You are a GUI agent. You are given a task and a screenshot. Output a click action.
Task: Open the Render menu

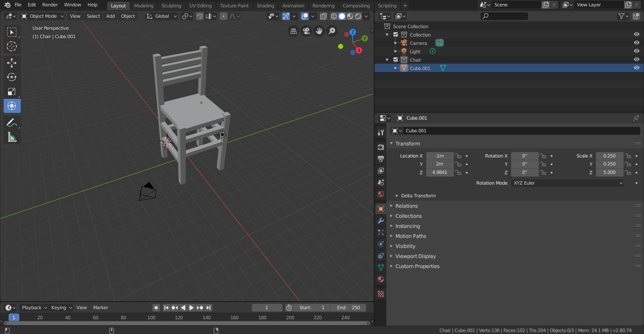pyautogui.click(x=50, y=5)
